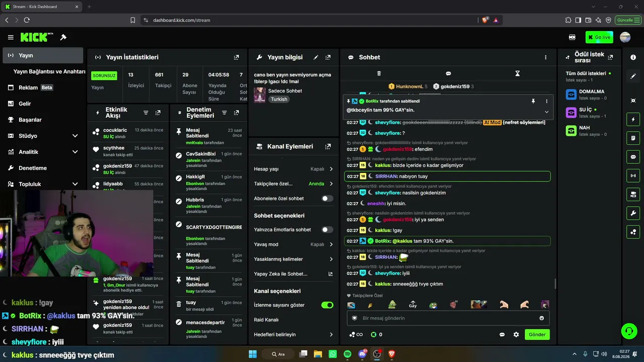Turn off İzlenme sayısını göster switch
The width and height of the screenshot is (644, 362).
328,305
